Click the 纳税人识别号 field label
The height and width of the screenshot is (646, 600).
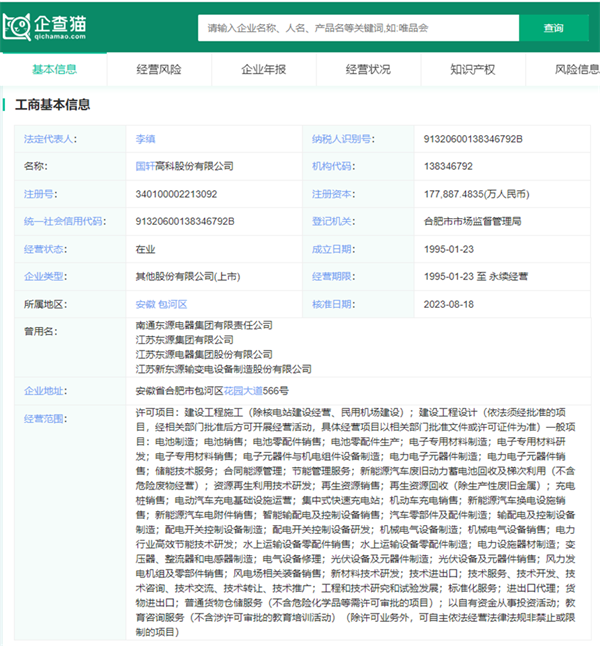pyautogui.click(x=341, y=138)
